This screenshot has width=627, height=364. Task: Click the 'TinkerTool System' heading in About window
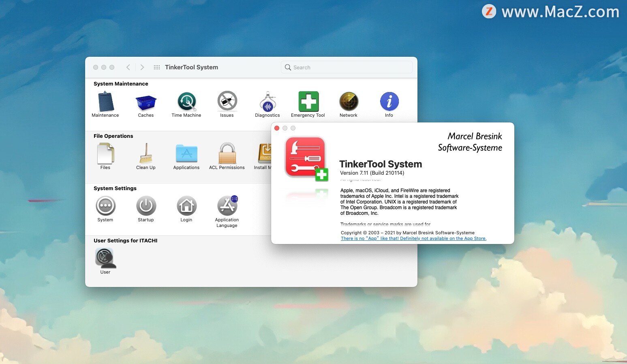[x=381, y=164]
